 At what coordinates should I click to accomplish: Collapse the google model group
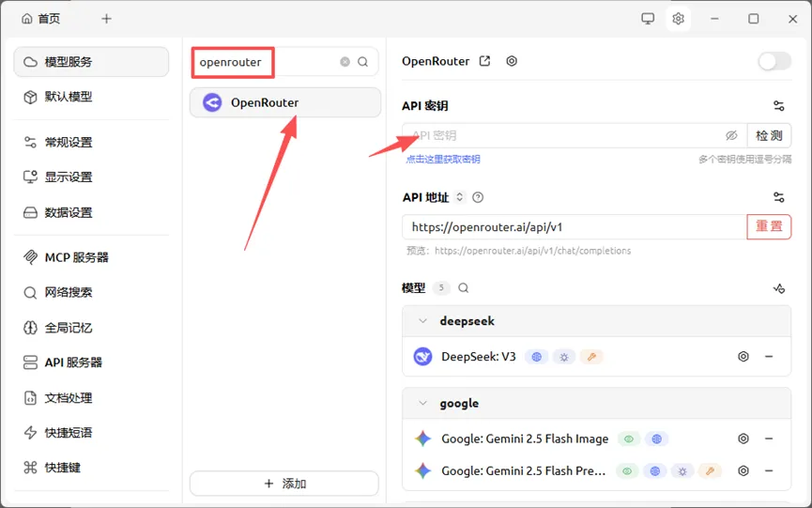pyautogui.click(x=423, y=404)
